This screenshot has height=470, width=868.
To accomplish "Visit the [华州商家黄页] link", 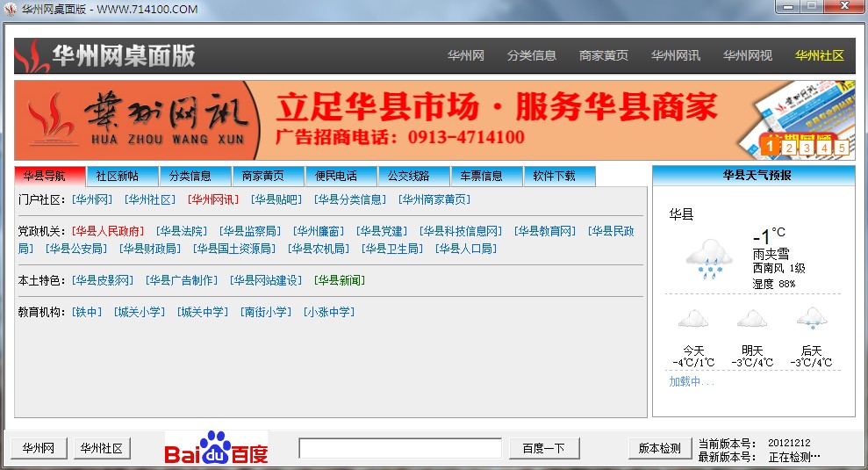I will click(x=434, y=199).
